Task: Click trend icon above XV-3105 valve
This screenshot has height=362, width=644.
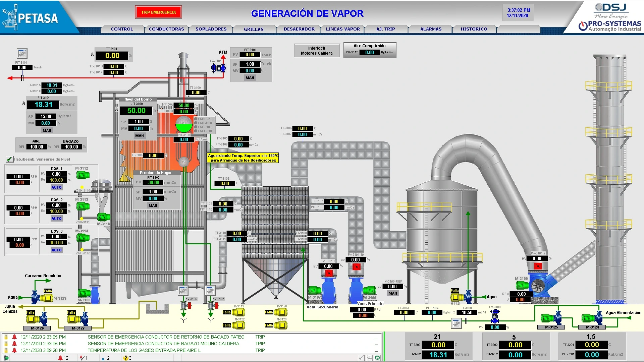Action: (x=210, y=290)
